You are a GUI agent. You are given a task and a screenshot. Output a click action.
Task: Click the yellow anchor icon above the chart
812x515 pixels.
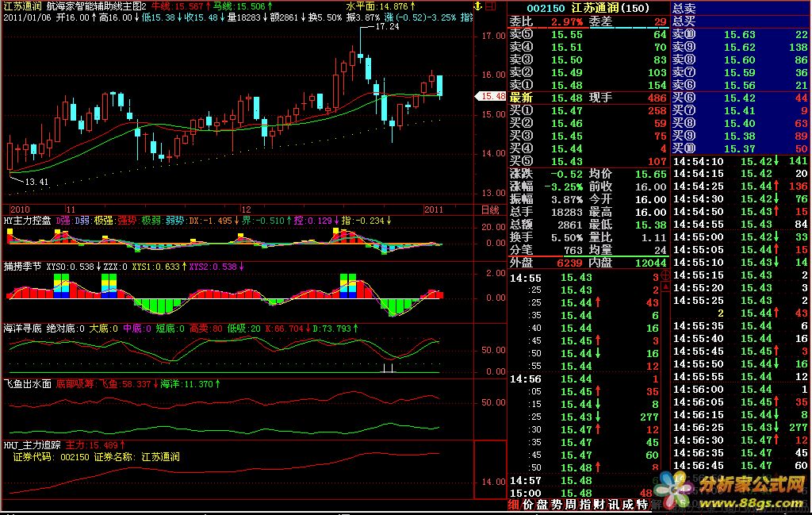point(477,6)
